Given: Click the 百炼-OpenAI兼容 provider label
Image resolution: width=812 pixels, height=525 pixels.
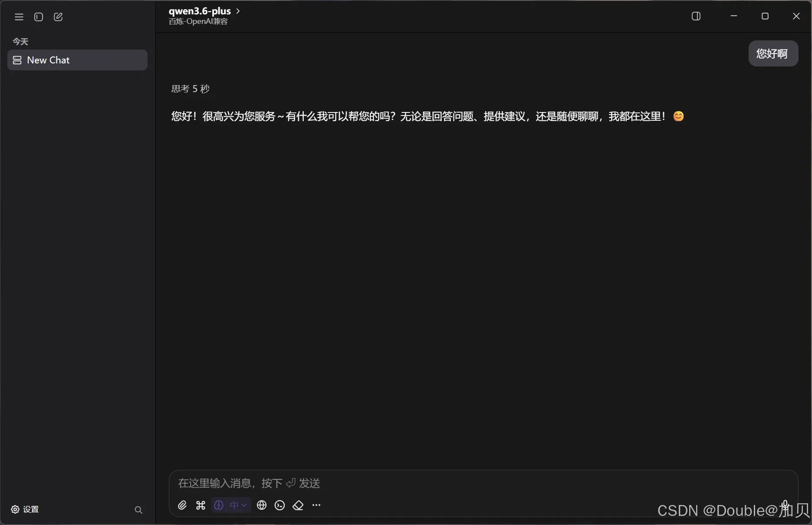Looking at the screenshot, I should 198,22.
